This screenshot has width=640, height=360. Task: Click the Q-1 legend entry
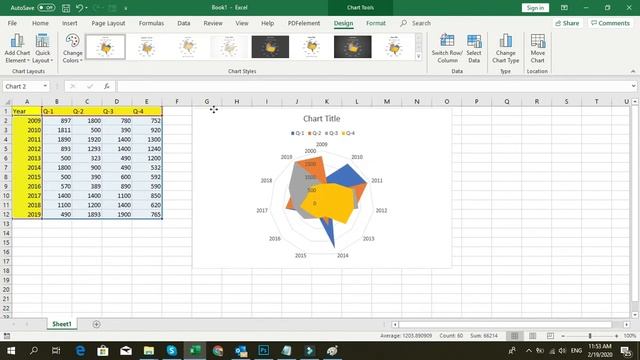298,133
